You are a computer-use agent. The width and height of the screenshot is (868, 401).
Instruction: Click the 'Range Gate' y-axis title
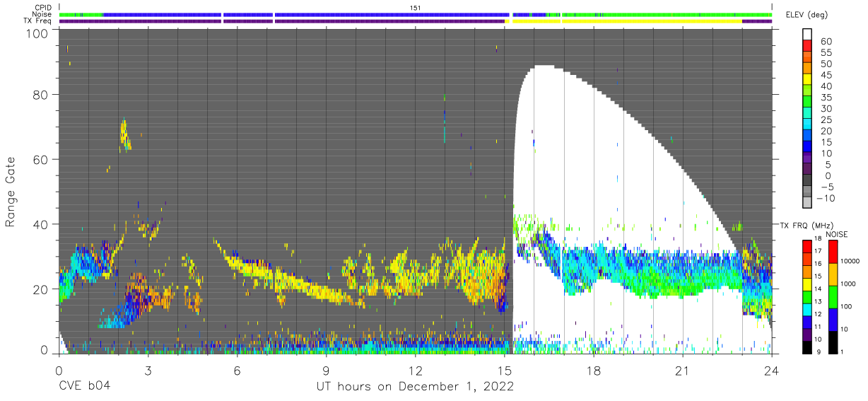pos(11,192)
